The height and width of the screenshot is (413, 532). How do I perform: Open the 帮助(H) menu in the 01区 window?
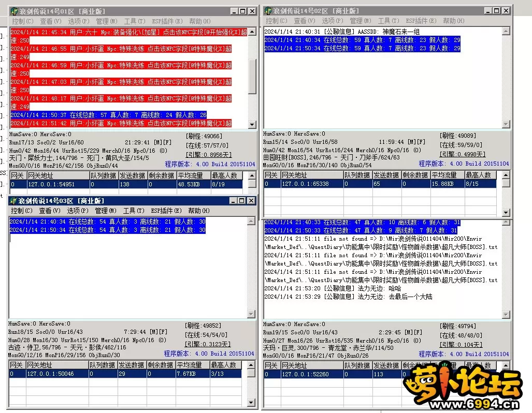pos(200,21)
